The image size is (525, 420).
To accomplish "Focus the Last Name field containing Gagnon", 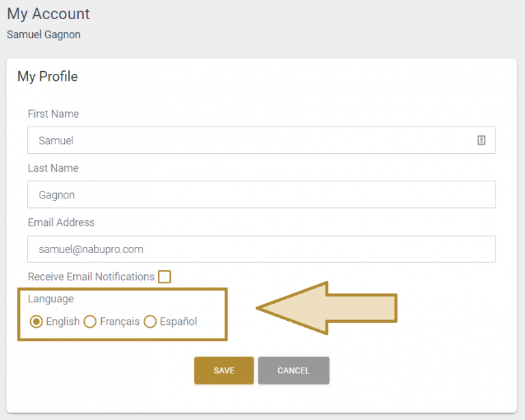I will pyautogui.click(x=261, y=194).
